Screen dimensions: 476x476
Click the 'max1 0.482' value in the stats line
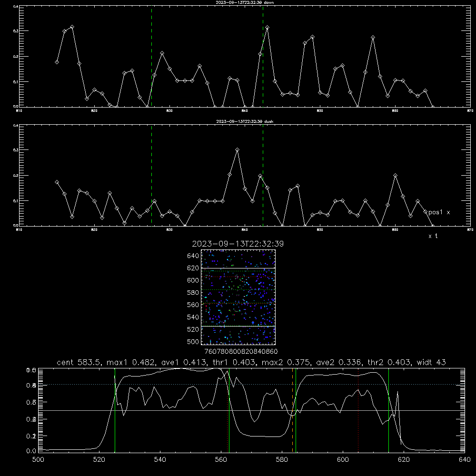pos(131,362)
